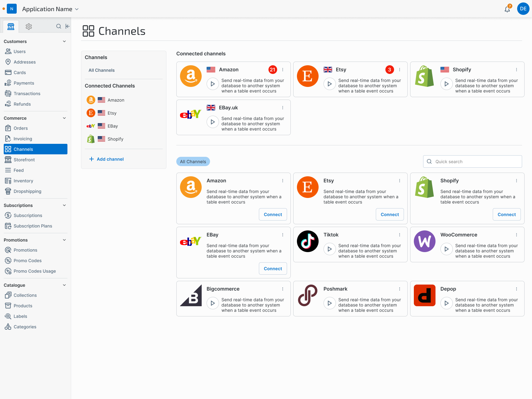
Task: Connect the Shopify channel
Action: pos(507,214)
